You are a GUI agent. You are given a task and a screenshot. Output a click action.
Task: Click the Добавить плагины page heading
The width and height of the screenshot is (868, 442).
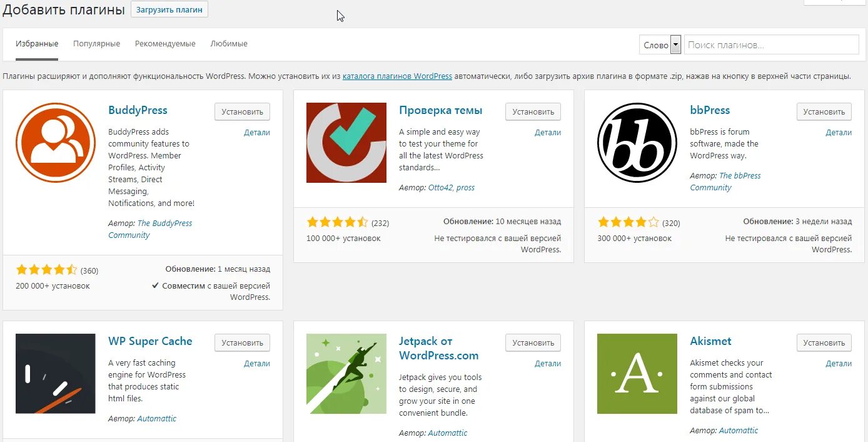coord(64,10)
